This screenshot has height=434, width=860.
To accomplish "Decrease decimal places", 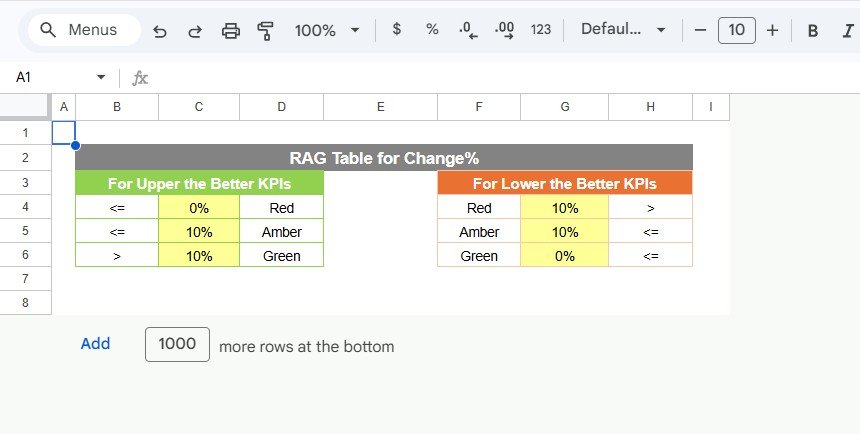I will click(468, 30).
